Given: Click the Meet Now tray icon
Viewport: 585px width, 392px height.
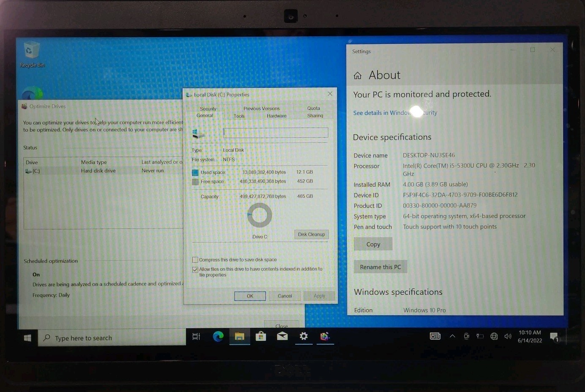Looking at the screenshot, I should coord(466,336).
